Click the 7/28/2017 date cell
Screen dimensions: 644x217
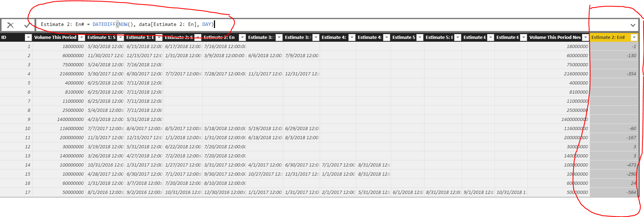224,74
